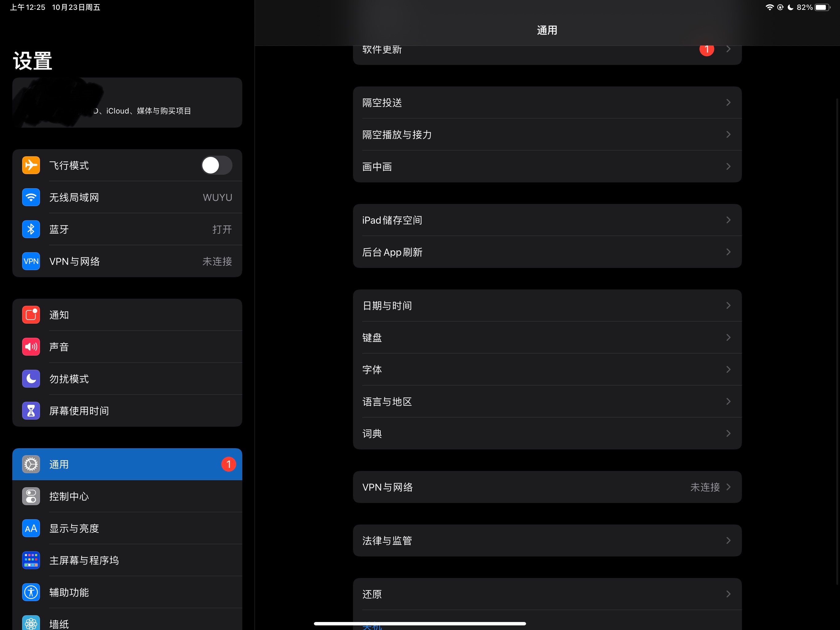Toggle the 飞行模式 airplane mode switch

click(216, 165)
